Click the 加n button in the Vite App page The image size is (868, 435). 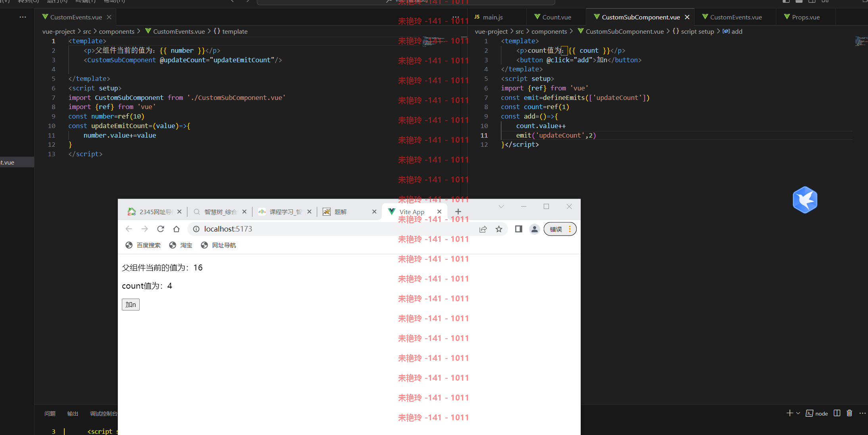point(131,305)
